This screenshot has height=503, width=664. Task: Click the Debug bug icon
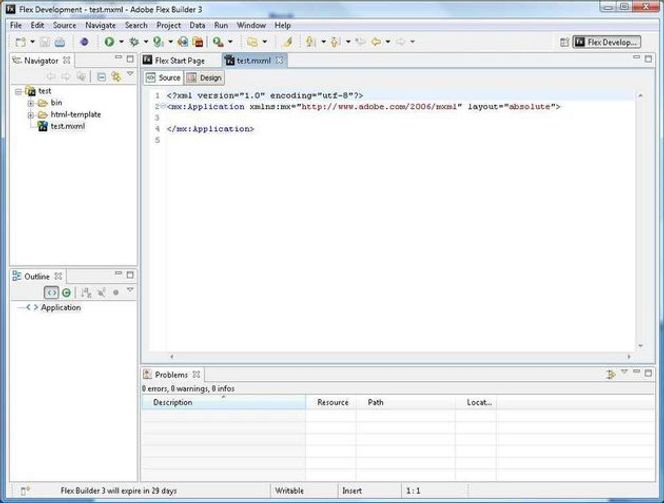pos(134,42)
